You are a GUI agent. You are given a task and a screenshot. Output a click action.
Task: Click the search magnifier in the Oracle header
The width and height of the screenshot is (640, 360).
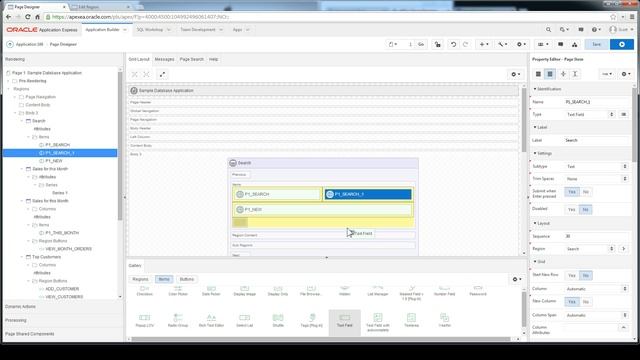coord(548,30)
